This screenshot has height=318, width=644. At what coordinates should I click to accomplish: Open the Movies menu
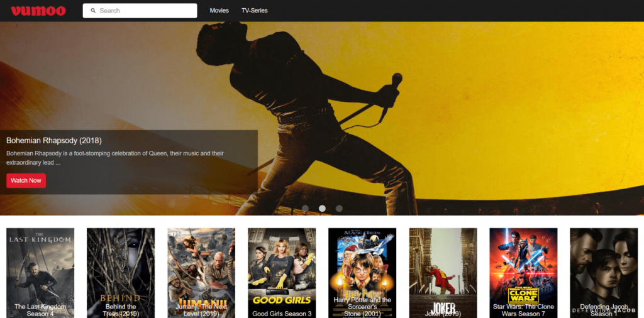tap(219, 11)
